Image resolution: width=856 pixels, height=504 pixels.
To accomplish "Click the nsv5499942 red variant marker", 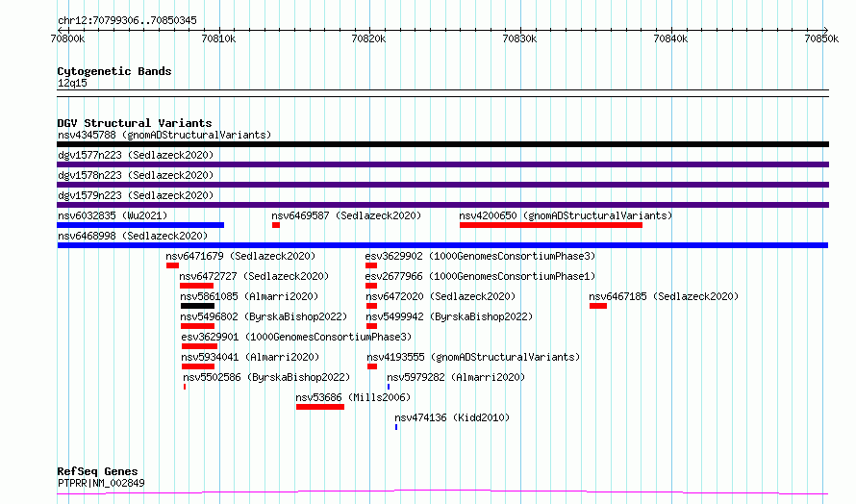I will 372,326.
